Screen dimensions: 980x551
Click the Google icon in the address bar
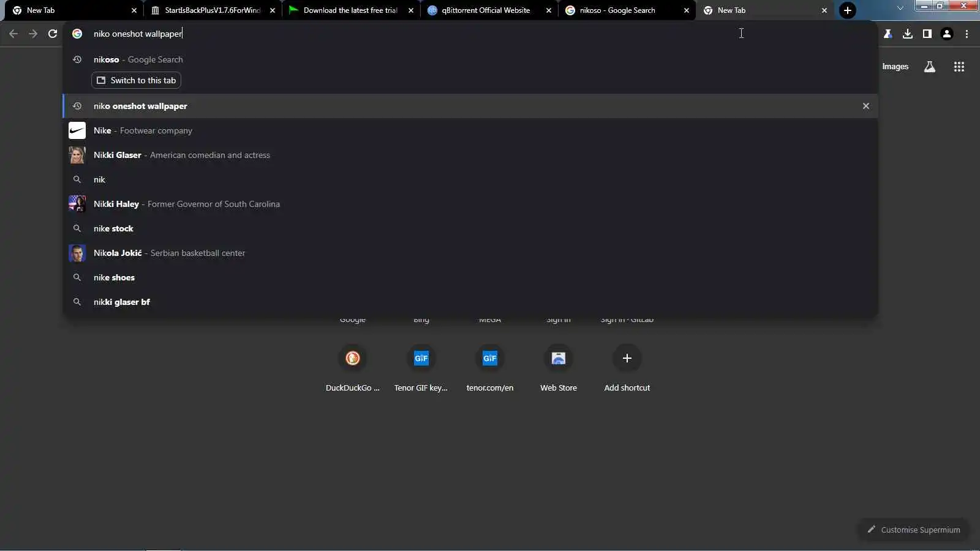tap(77, 34)
